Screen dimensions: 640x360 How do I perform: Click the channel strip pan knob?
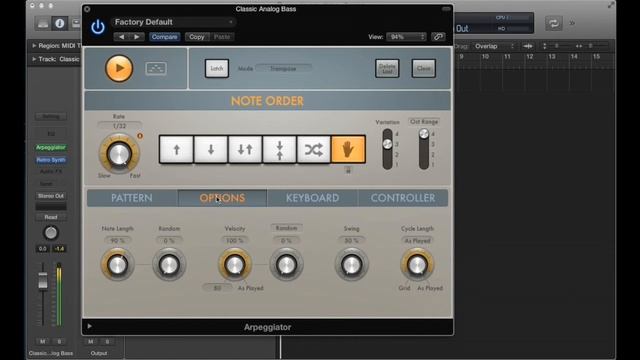[51, 233]
